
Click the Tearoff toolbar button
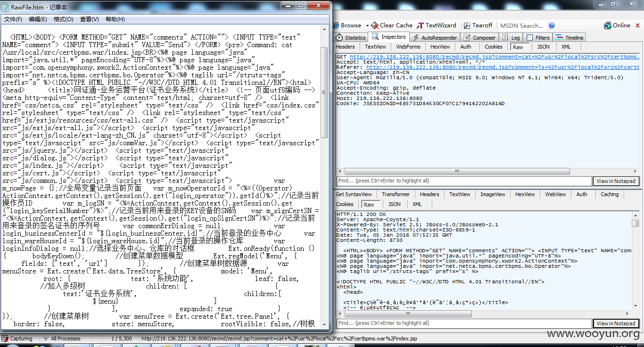point(479,25)
